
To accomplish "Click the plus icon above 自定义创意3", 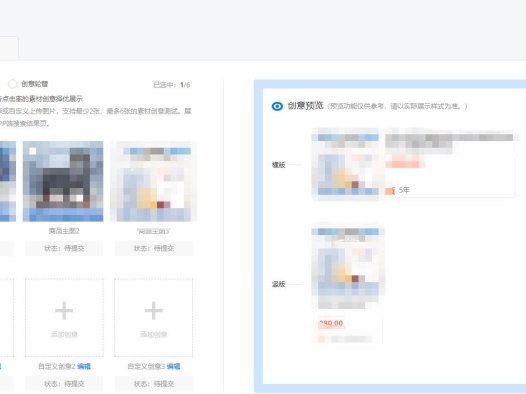I will [153, 311].
